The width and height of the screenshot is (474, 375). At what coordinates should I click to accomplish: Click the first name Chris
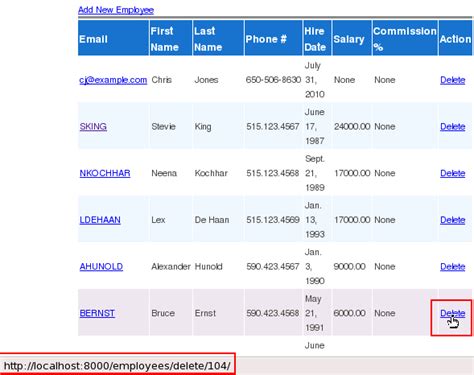162,80
